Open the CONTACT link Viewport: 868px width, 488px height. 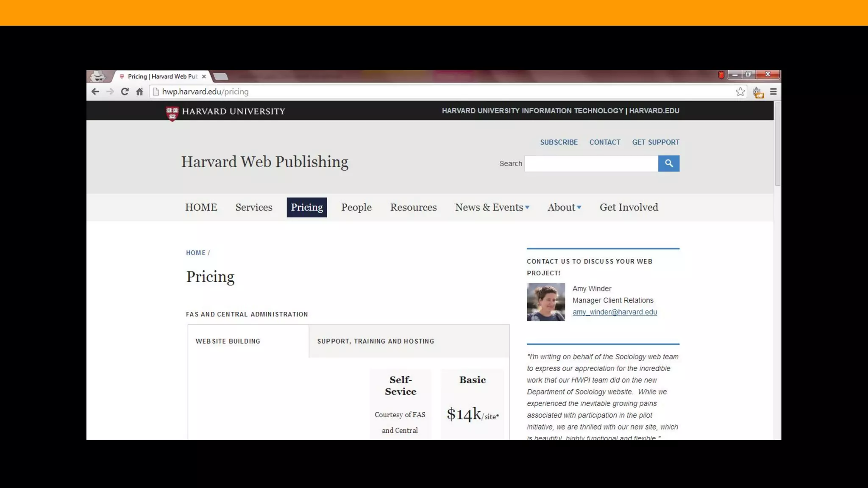point(605,142)
